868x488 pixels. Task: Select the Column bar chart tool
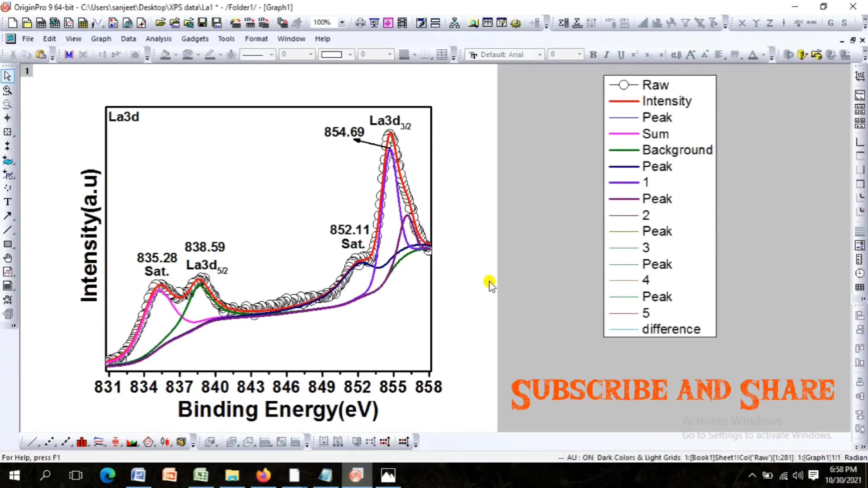(x=82, y=441)
